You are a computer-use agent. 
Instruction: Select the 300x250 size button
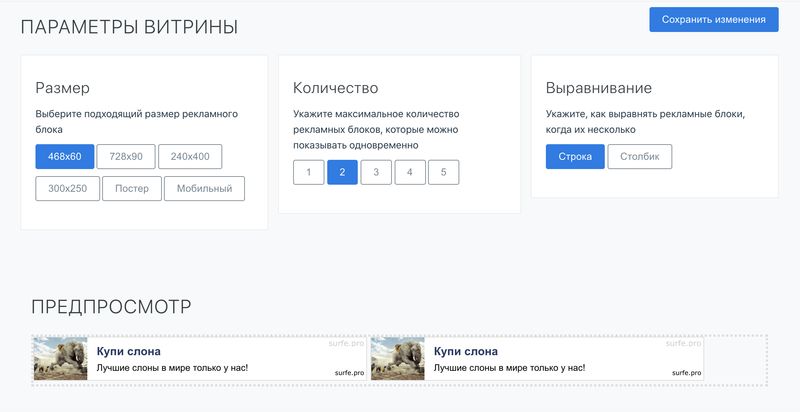pyautogui.click(x=68, y=189)
